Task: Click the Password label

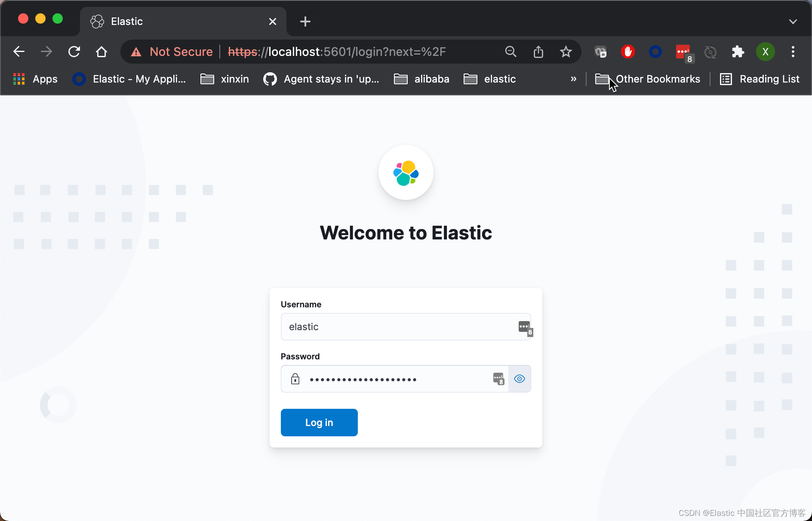Action: coord(300,356)
